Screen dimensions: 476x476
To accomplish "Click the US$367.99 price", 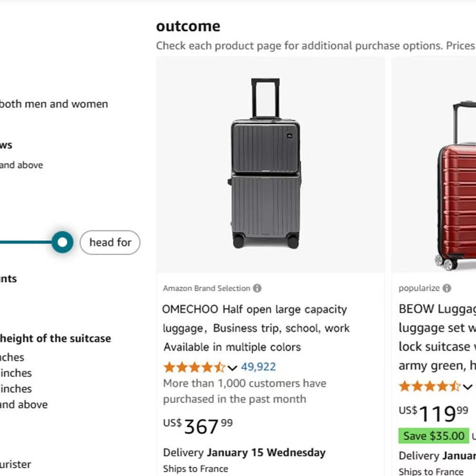I will [x=198, y=426].
